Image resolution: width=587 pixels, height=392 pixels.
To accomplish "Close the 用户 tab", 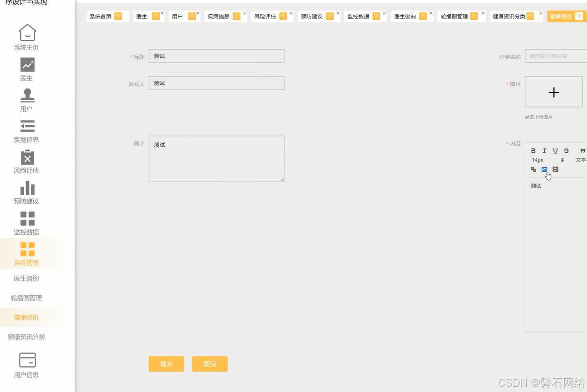I will click(198, 13).
